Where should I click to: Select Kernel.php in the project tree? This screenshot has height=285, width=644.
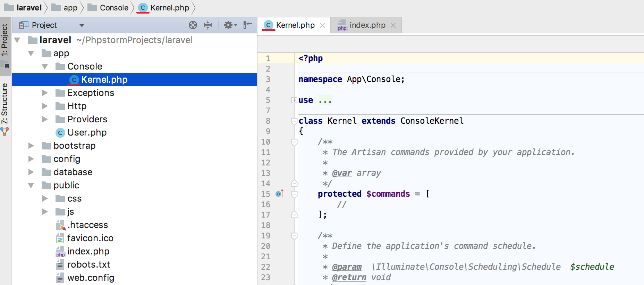pyautogui.click(x=134, y=80)
